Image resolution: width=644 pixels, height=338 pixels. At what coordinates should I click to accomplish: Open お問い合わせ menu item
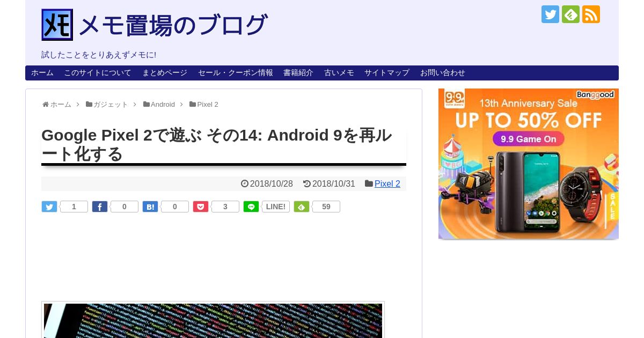pyautogui.click(x=443, y=73)
